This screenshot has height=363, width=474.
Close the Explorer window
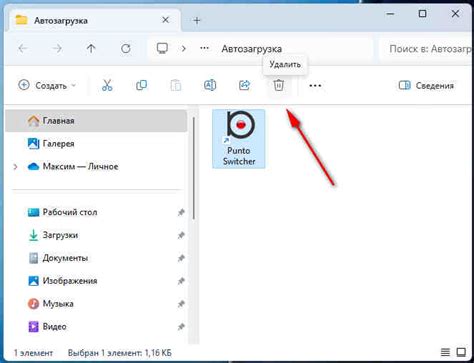pos(455,14)
